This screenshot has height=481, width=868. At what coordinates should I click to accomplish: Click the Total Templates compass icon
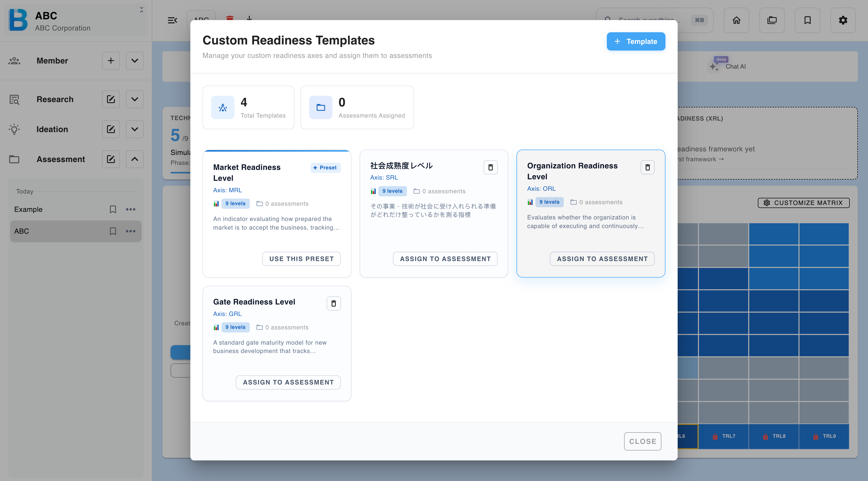pos(223,107)
